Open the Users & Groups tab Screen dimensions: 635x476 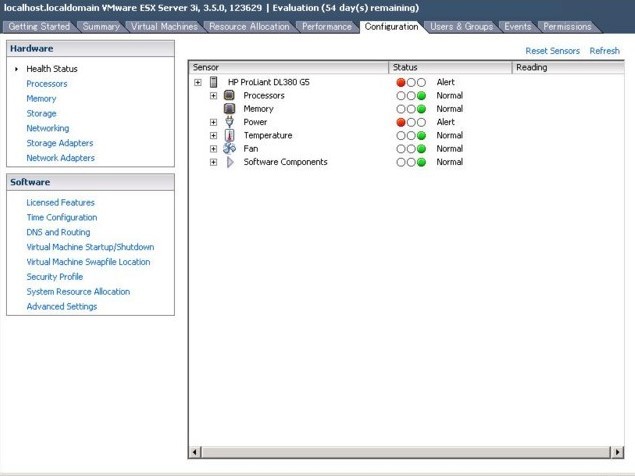pos(461,27)
